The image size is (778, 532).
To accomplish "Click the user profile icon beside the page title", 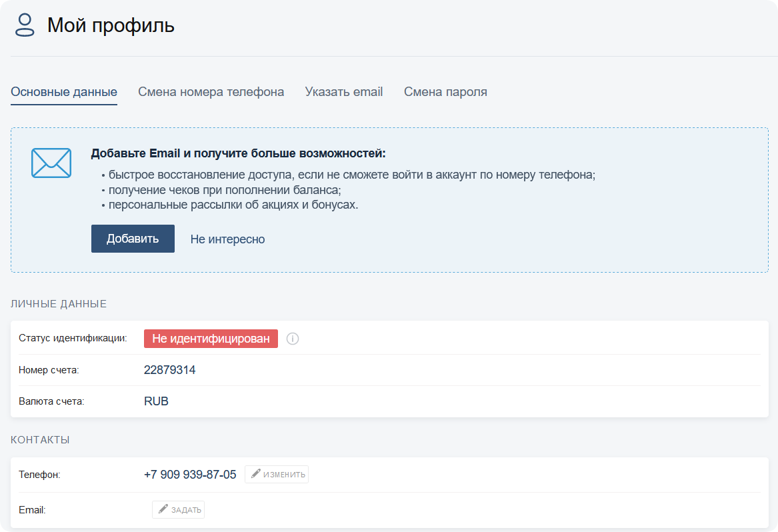I will coord(25,25).
